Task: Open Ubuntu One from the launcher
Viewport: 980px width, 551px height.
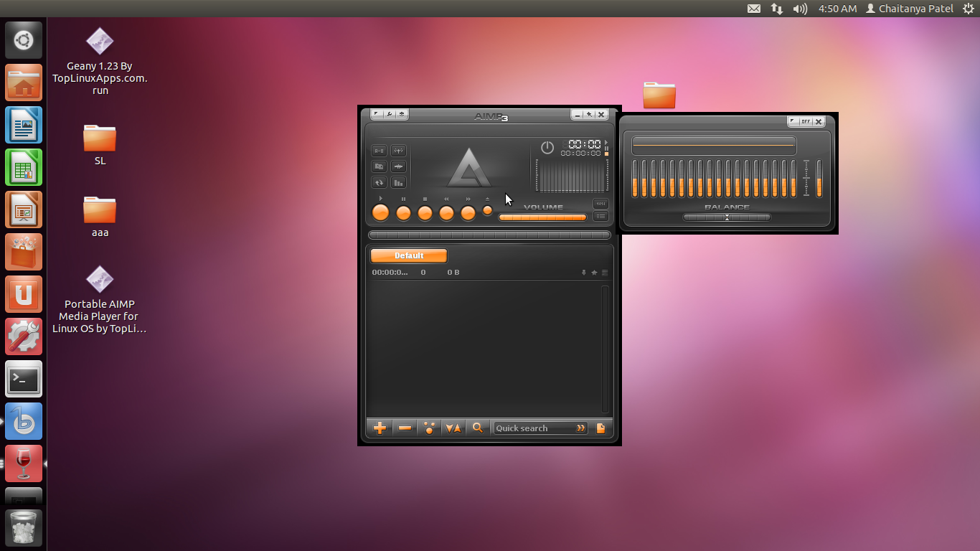Action: pos(24,294)
